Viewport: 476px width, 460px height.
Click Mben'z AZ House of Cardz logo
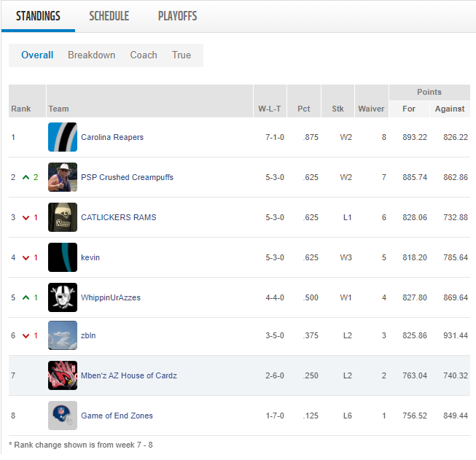(63, 375)
